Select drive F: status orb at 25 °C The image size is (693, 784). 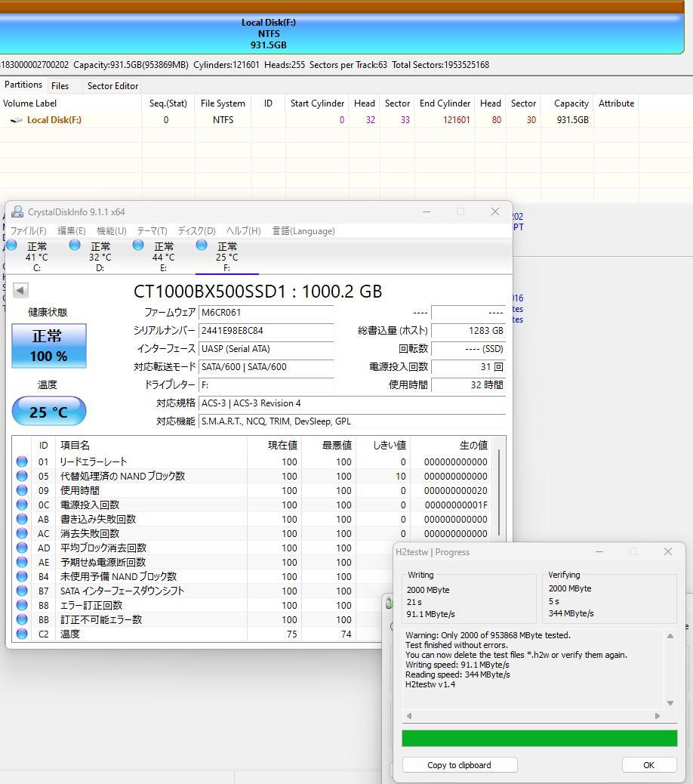coord(202,245)
